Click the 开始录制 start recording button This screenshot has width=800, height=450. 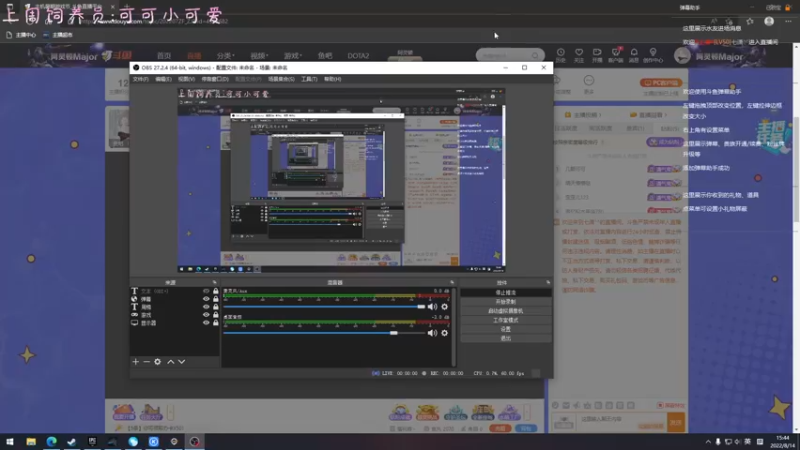tap(506, 302)
